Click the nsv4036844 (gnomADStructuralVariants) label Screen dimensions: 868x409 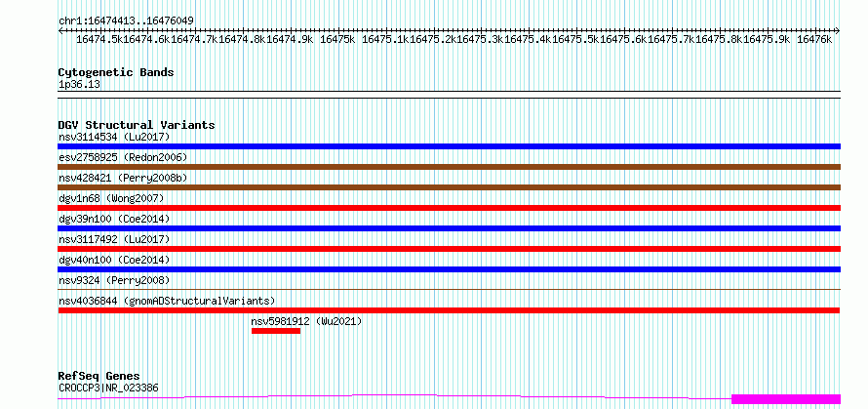(167, 301)
